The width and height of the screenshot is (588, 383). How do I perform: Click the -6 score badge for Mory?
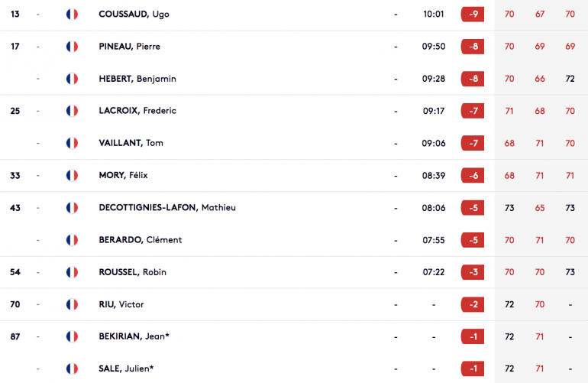click(473, 175)
